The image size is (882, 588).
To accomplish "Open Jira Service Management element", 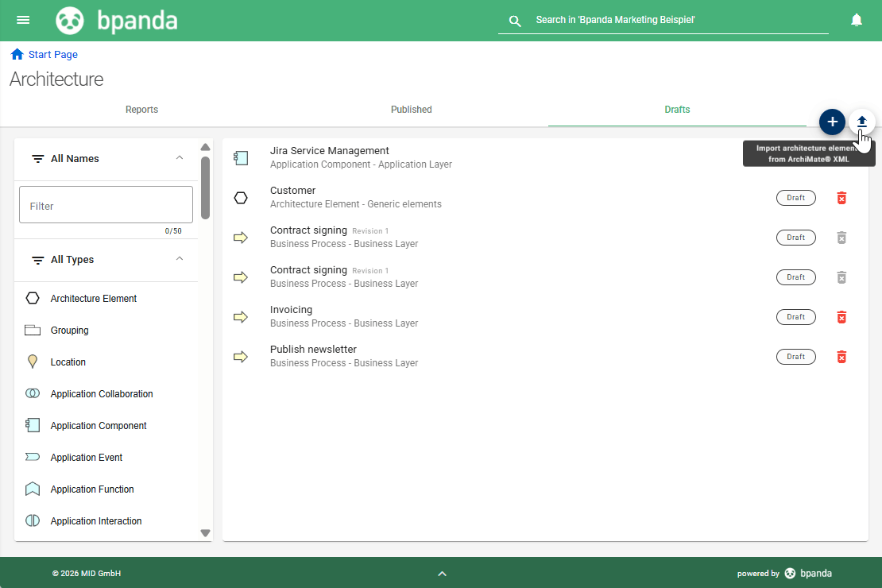I will (x=329, y=151).
